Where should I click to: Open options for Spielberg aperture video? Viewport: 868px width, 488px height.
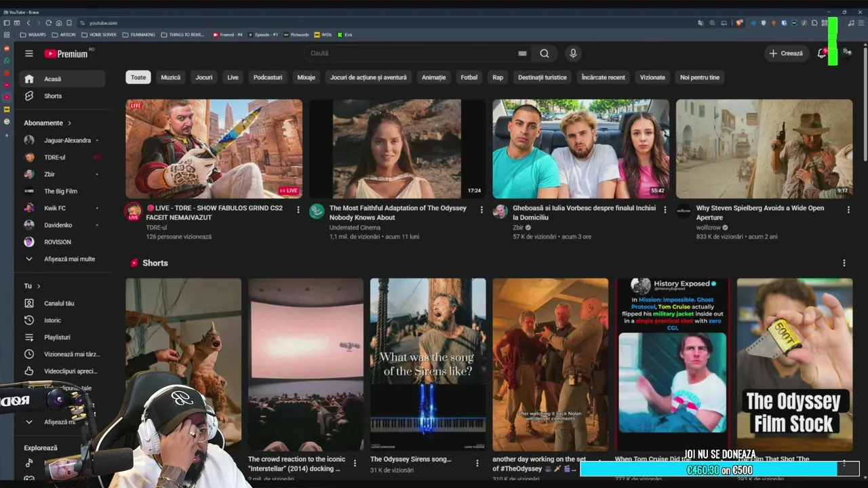[x=848, y=209]
